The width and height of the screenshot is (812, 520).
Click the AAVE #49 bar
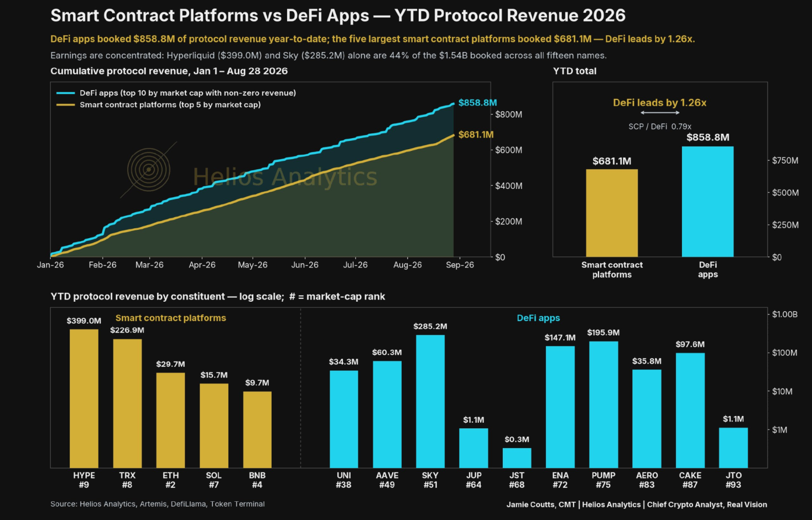point(387,414)
